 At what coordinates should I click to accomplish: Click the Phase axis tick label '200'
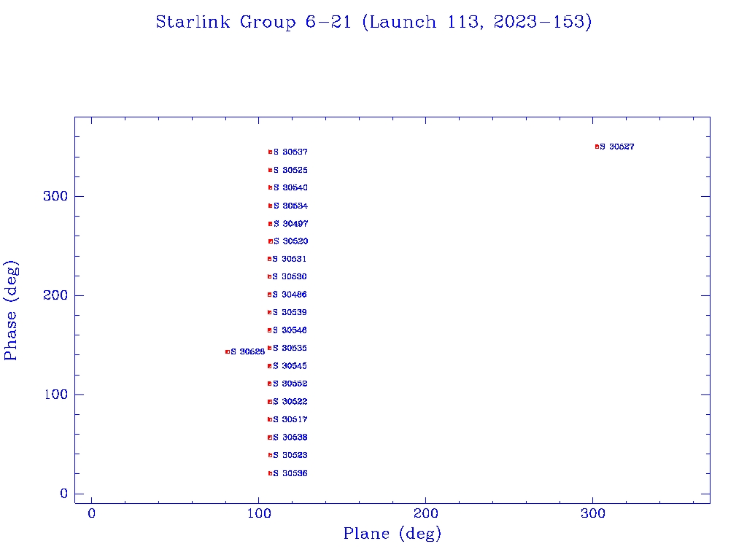point(55,295)
